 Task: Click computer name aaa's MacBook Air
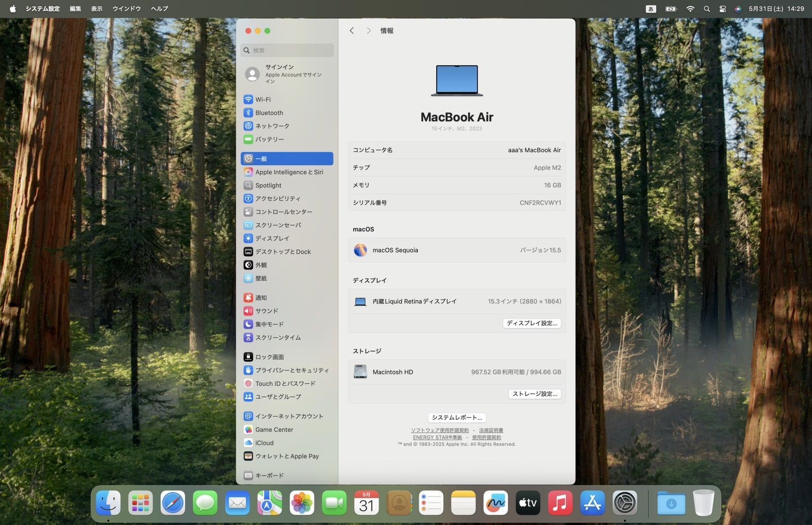534,150
